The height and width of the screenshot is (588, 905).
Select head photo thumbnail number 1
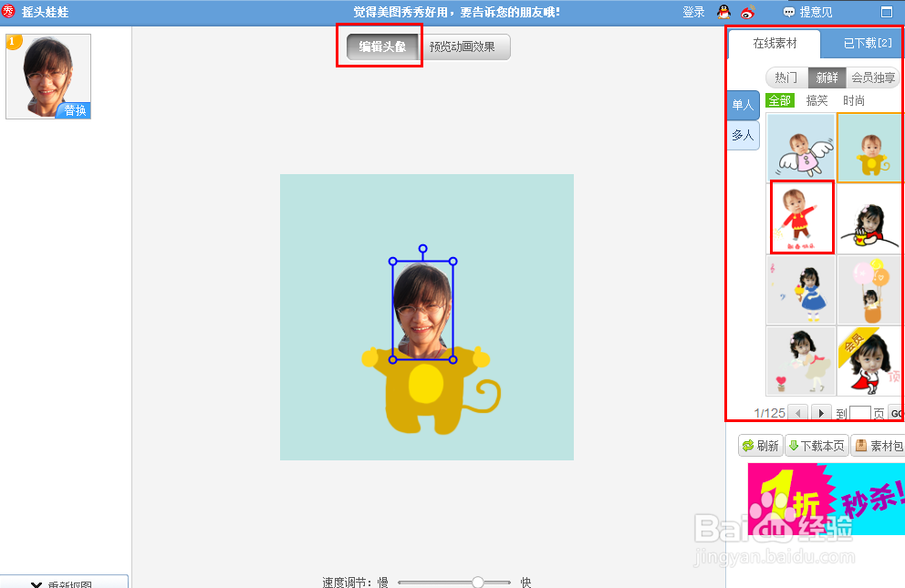pos(48,76)
